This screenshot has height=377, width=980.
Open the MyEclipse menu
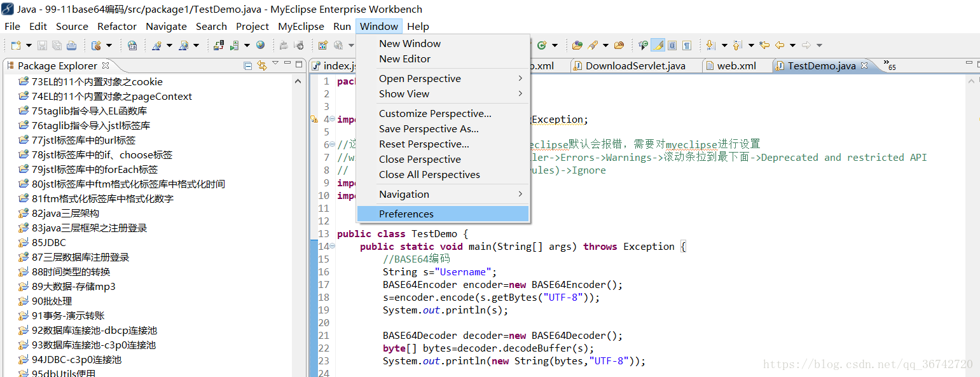pyautogui.click(x=301, y=26)
